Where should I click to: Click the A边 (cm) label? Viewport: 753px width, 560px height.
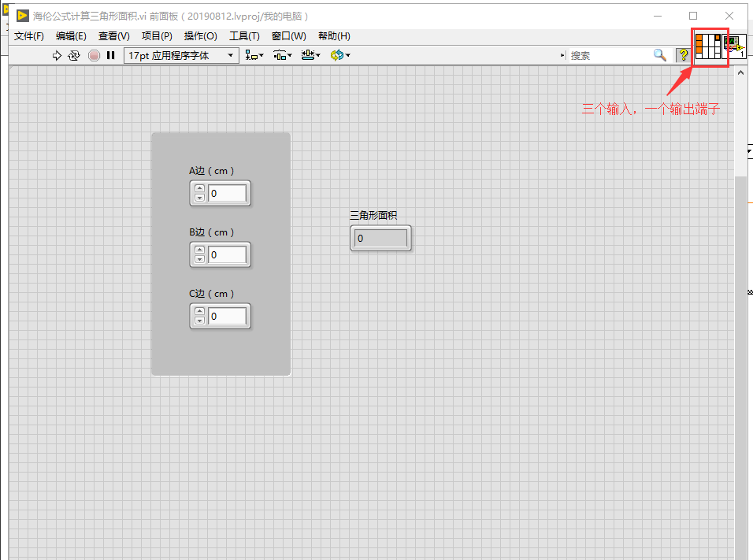click(211, 171)
